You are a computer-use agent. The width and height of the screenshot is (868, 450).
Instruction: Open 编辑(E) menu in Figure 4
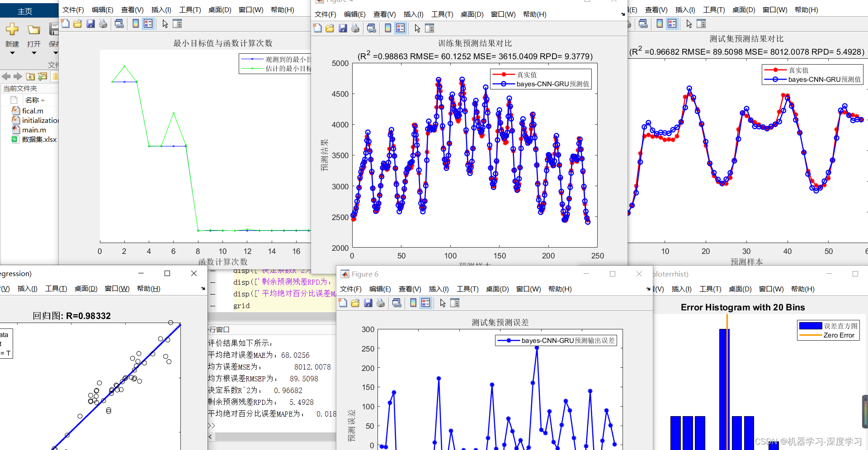pos(355,14)
